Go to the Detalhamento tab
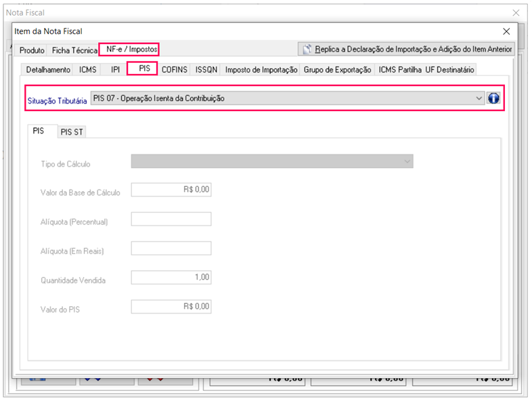532x401 pixels. 48,70
